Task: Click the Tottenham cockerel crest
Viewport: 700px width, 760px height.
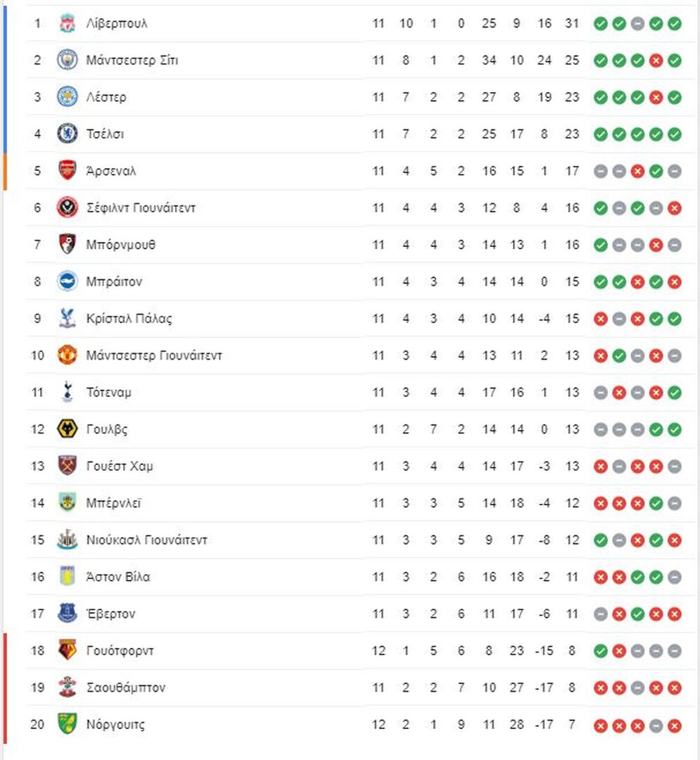Action: point(68,392)
